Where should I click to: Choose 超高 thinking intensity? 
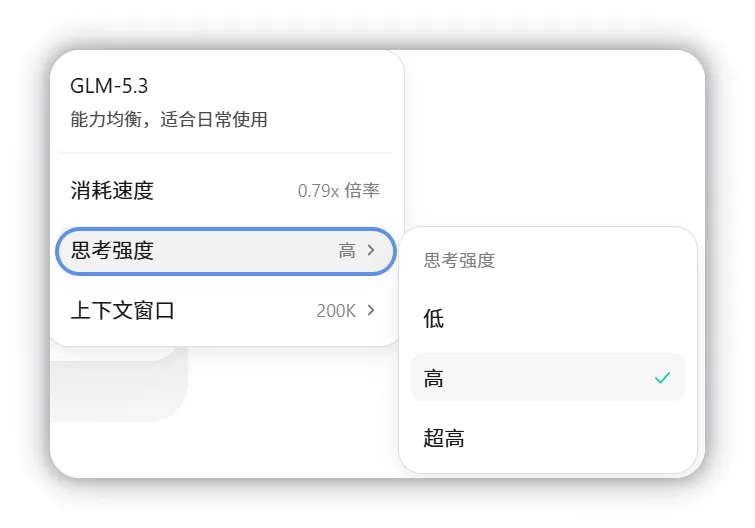tap(547, 438)
